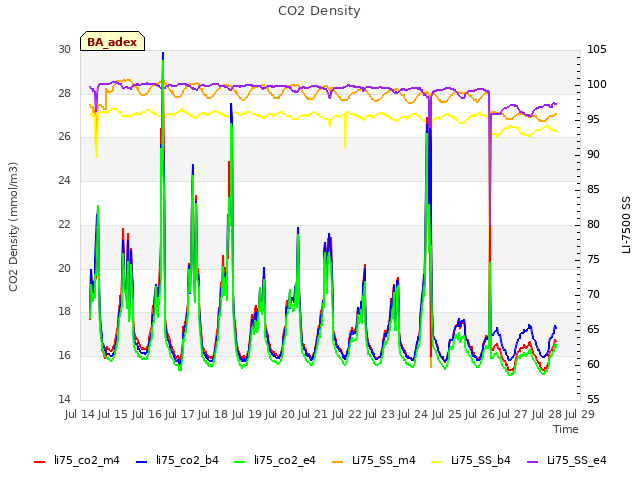The height and width of the screenshot is (480, 640).
Task: Click the Jul 14 x-axis tick label
Action: pyautogui.click(x=80, y=414)
